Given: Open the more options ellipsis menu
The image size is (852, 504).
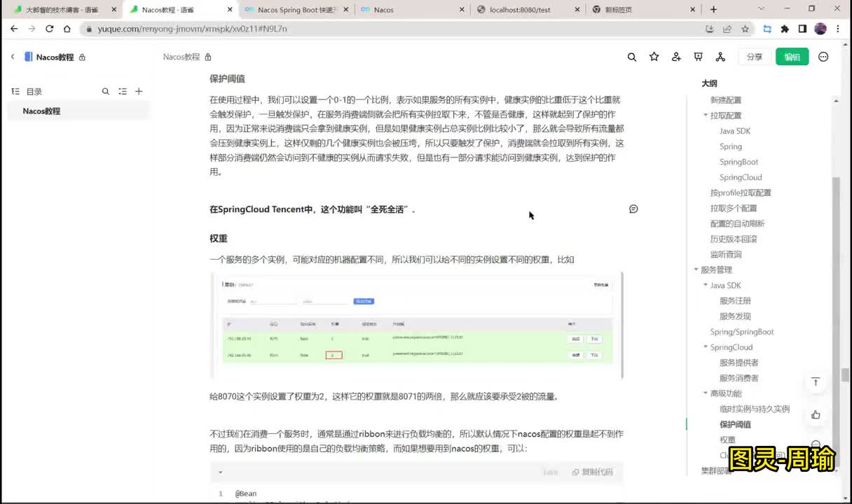Looking at the screenshot, I should click(x=823, y=57).
